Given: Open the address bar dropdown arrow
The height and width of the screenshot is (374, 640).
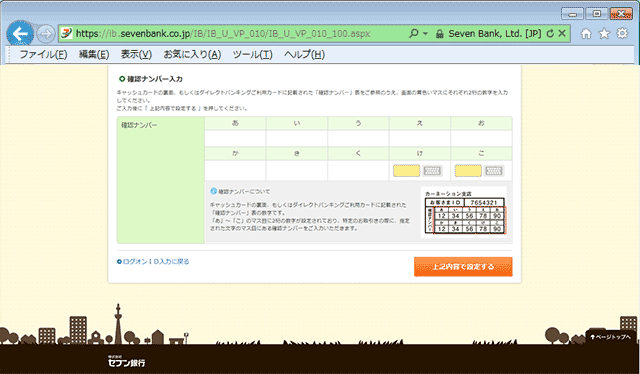Looking at the screenshot, I should [425, 33].
